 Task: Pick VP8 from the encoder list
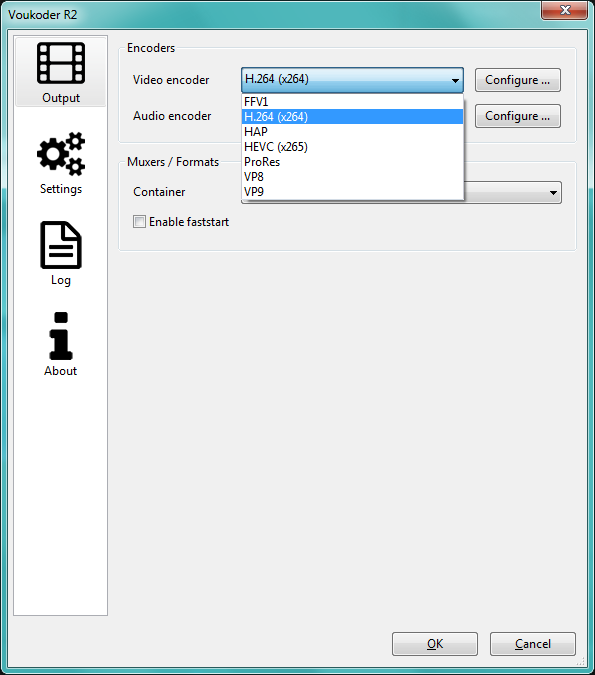tap(352, 177)
